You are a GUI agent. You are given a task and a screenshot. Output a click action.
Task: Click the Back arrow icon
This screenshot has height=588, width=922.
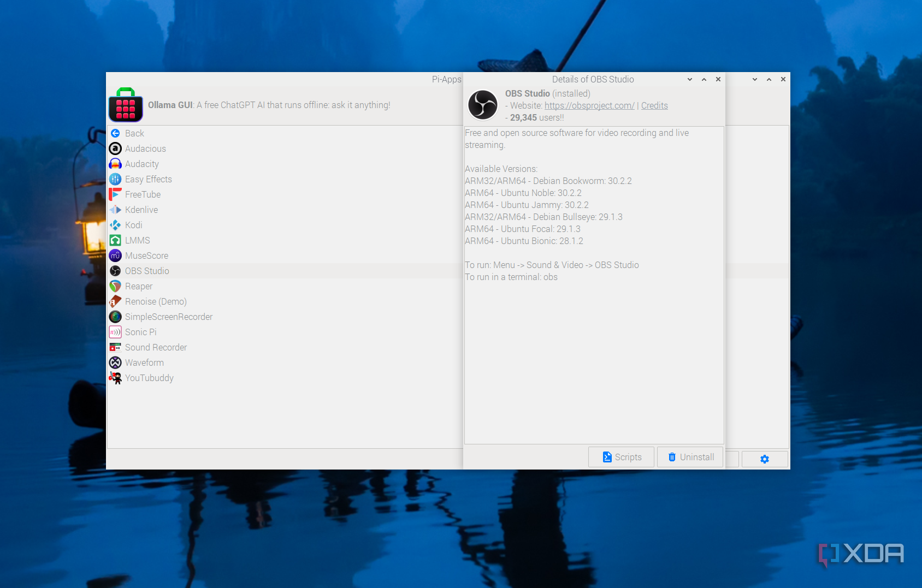point(115,133)
